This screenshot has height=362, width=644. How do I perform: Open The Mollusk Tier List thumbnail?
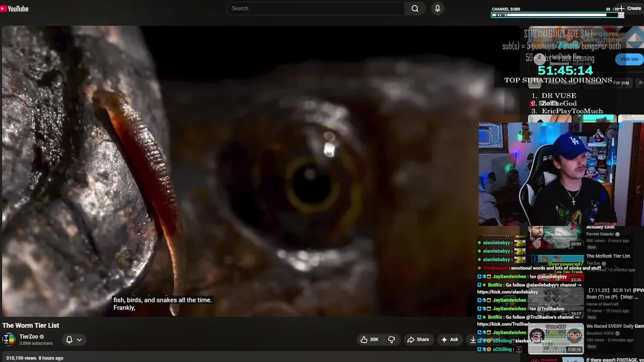tap(555, 268)
